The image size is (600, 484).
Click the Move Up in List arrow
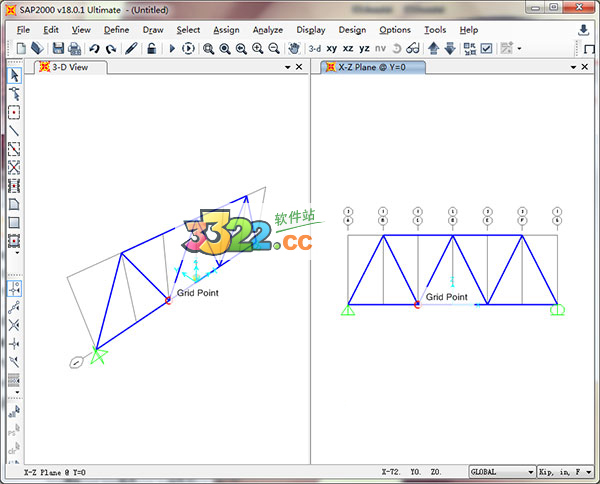pos(433,48)
